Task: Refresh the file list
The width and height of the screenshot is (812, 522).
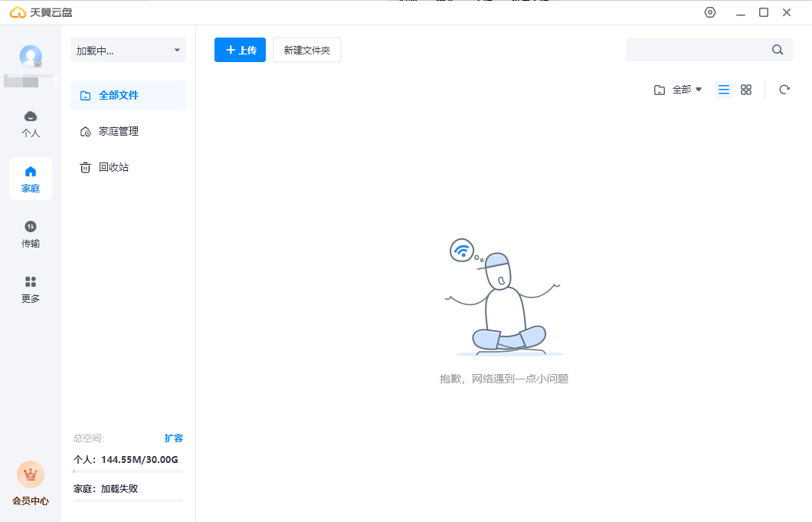Action: pyautogui.click(x=784, y=90)
